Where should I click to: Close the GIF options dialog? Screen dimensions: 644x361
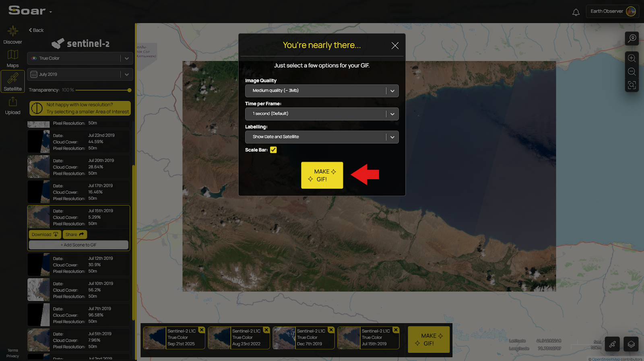click(395, 46)
